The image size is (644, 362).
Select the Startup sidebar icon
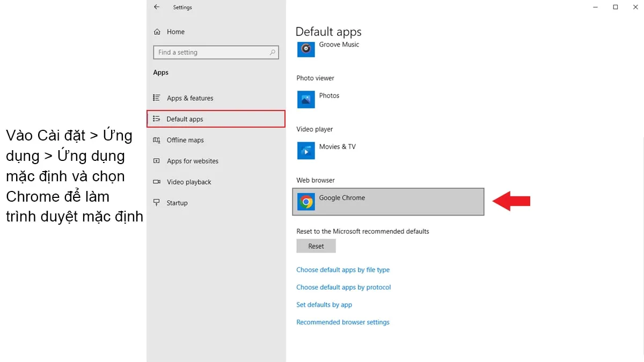coord(157,203)
